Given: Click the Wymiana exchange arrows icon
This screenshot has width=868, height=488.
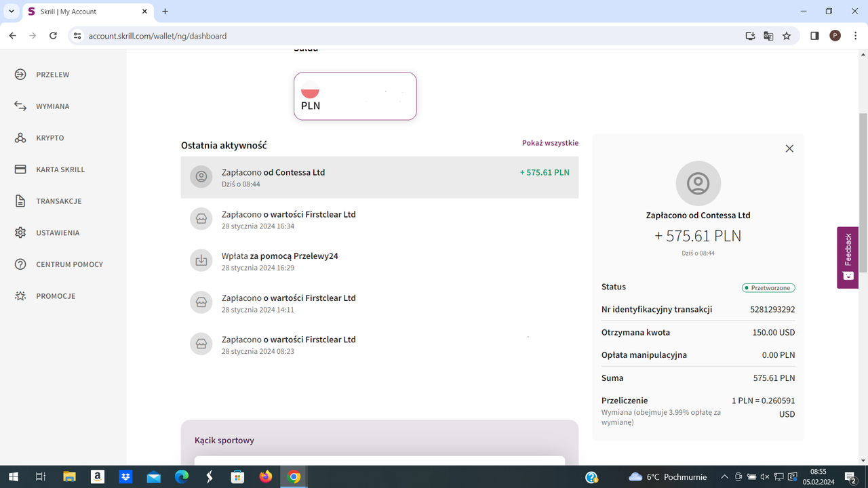Looking at the screenshot, I should [20, 106].
